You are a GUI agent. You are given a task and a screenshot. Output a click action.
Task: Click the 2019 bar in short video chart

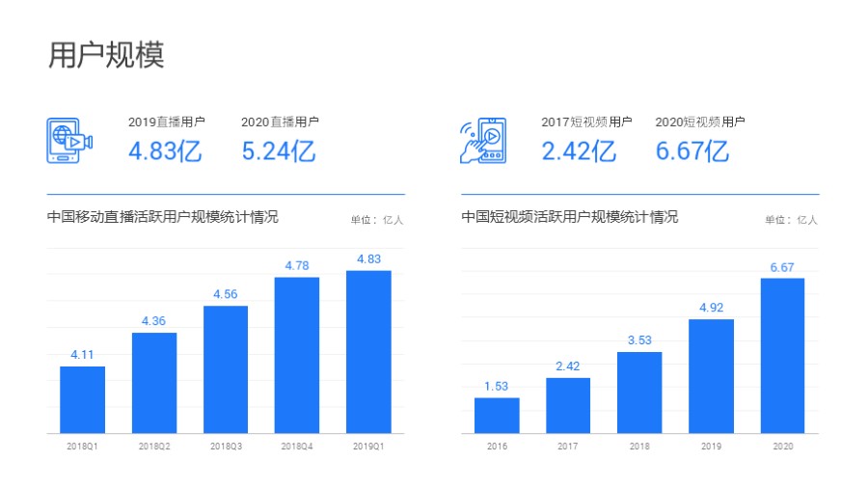(712, 376)
